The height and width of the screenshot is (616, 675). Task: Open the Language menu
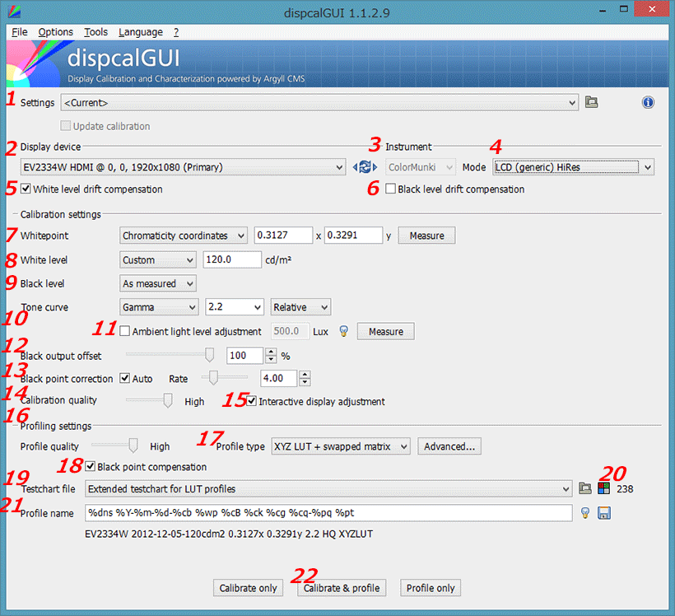coord(141,32)
